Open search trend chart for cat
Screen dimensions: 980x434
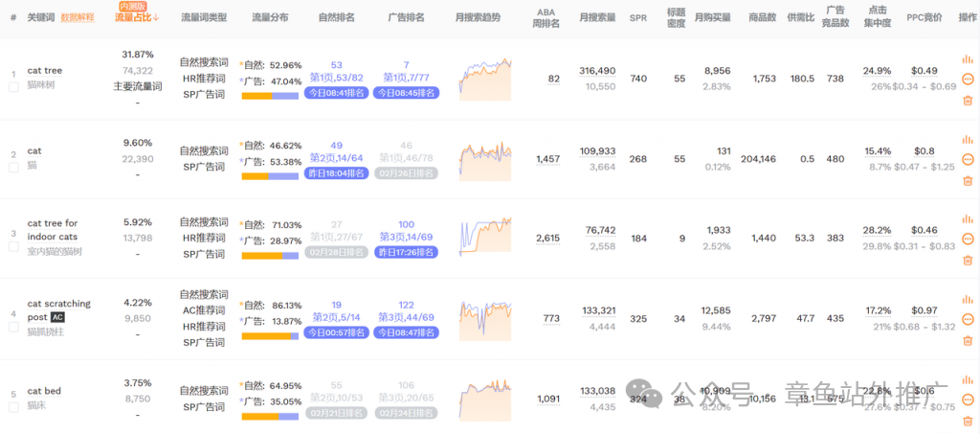[x=485, y=159]
